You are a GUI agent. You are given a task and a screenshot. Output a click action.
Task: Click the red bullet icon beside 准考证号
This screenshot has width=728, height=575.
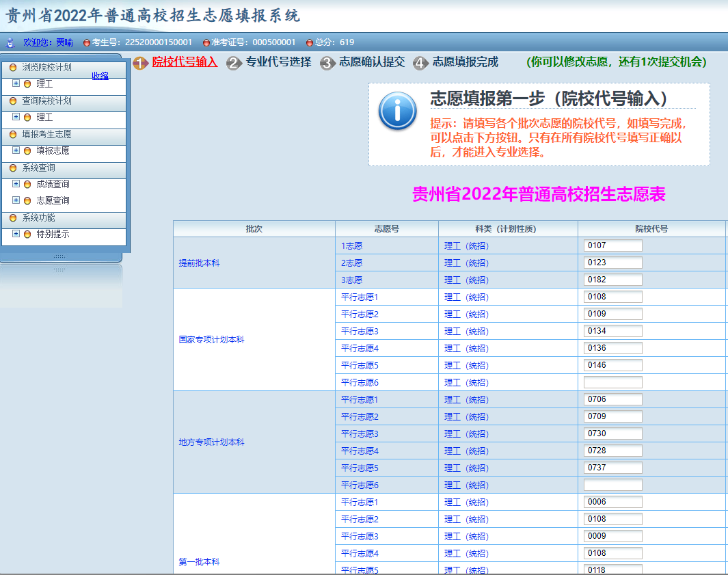point(206,42)
